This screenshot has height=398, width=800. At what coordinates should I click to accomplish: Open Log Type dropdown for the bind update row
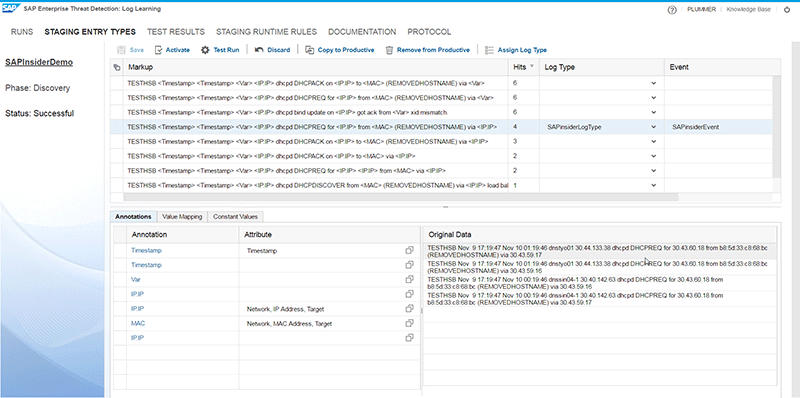point(654,112)
